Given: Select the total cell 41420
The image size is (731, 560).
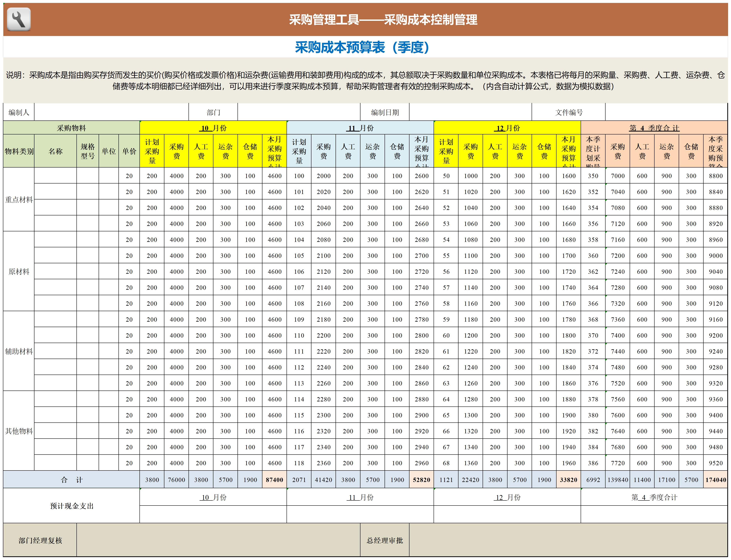Looking at the screenshot, I should (323, 479).
